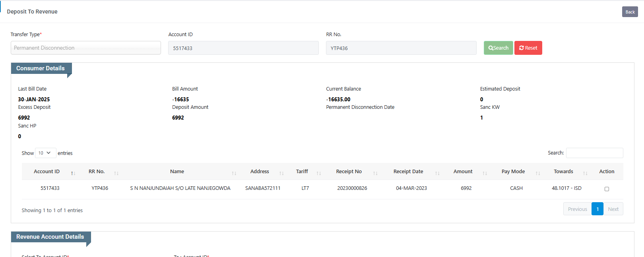Click the green Search button
The width and height of the screenshot is (644, 257).
point(498,48)
